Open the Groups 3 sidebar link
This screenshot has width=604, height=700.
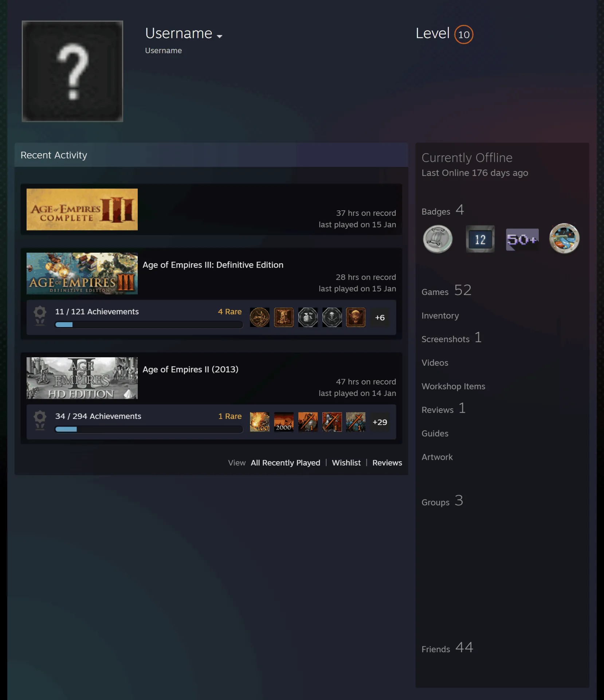[x=442, y=501]
